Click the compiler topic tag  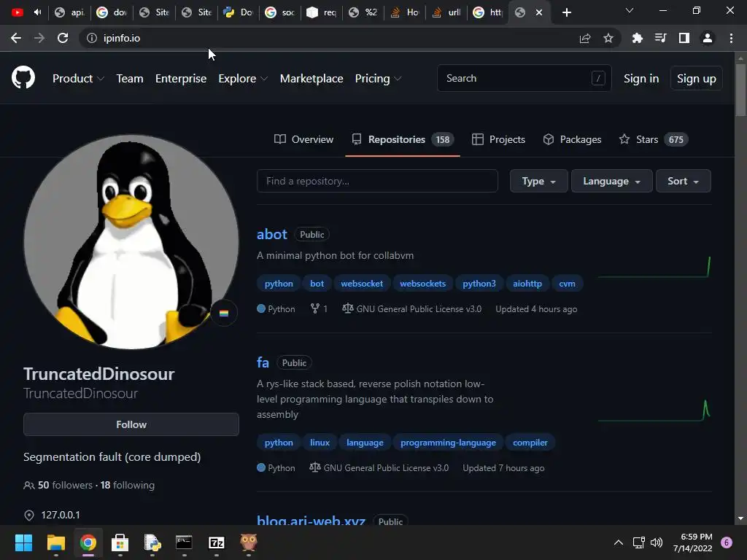(530, 443)
